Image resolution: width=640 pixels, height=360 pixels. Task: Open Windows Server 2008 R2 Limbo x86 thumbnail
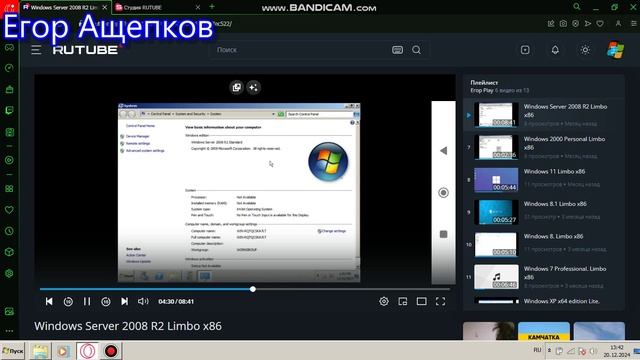click(x=496, y=115)
